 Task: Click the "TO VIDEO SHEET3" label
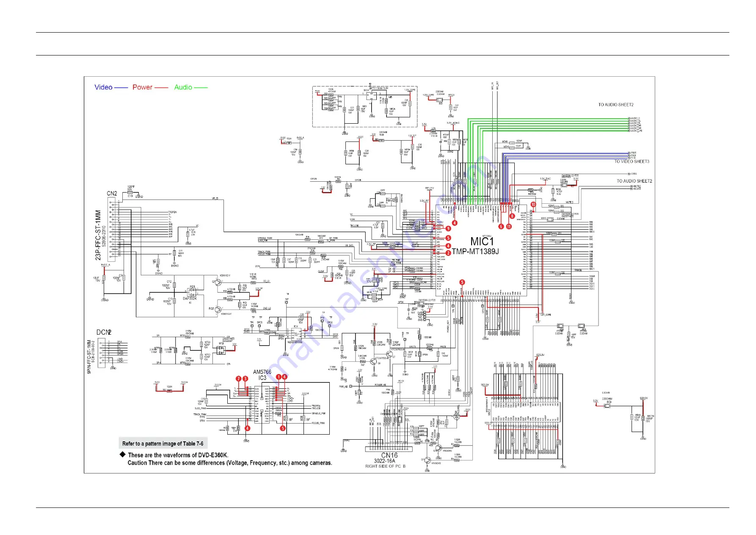(632, 161)
